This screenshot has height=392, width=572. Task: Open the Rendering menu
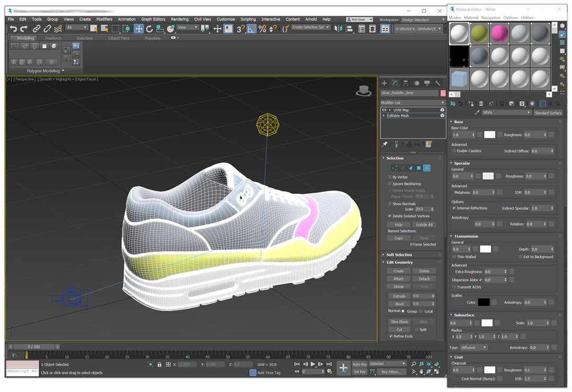tap(180, 20)
